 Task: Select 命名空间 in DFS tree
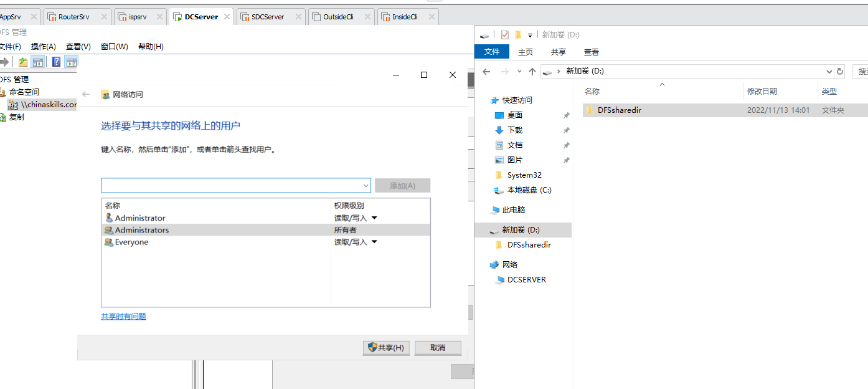pyautogui.click(x=24, y=92)
